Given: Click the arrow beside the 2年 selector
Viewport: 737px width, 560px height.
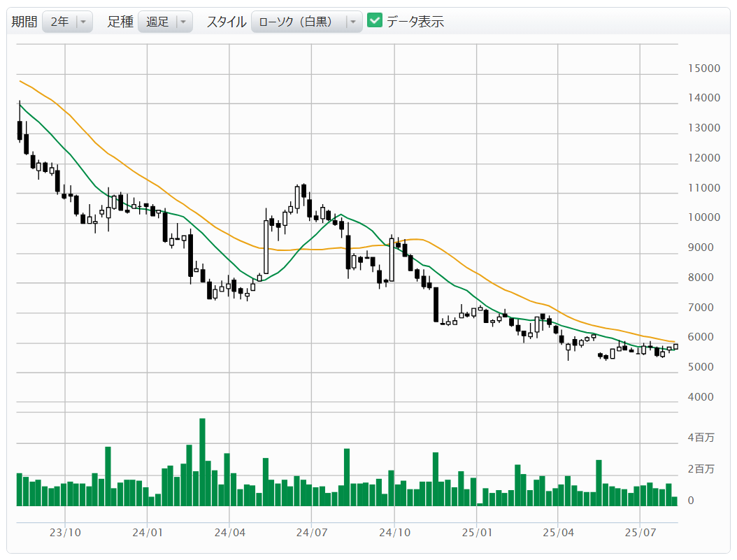Looking at the screenshot, I should tap(84, 22).
